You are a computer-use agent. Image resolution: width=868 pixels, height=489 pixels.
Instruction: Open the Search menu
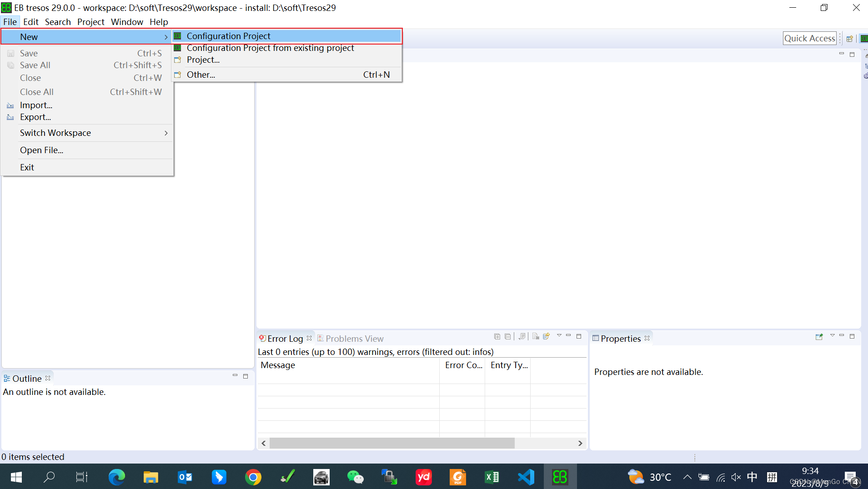pos(58,22)
